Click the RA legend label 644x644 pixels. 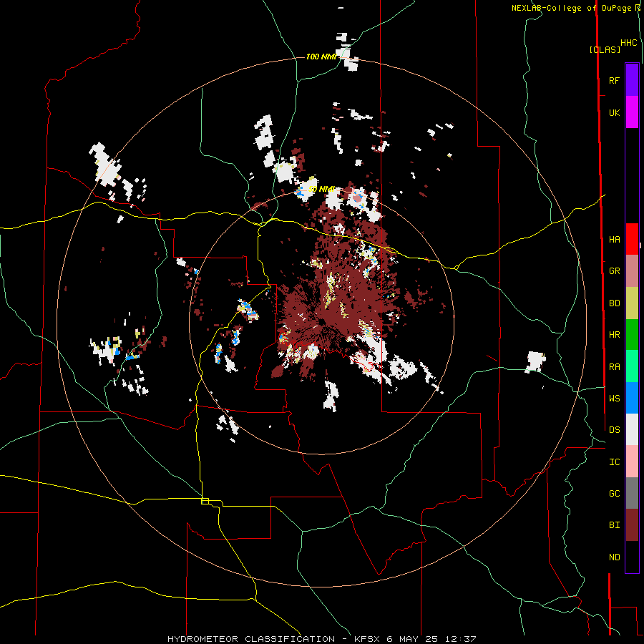coord(614,366)
